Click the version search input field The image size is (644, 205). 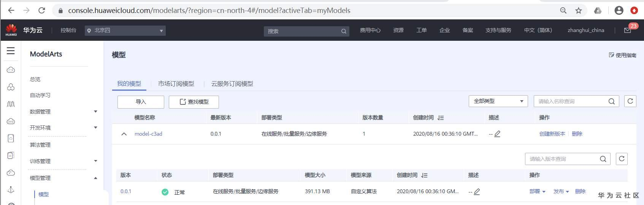562,159
